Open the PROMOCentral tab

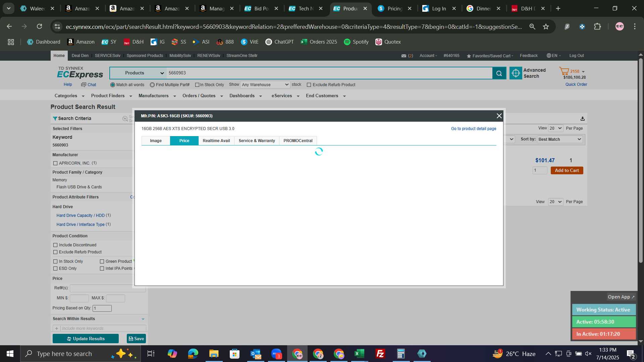coord(298,141)
